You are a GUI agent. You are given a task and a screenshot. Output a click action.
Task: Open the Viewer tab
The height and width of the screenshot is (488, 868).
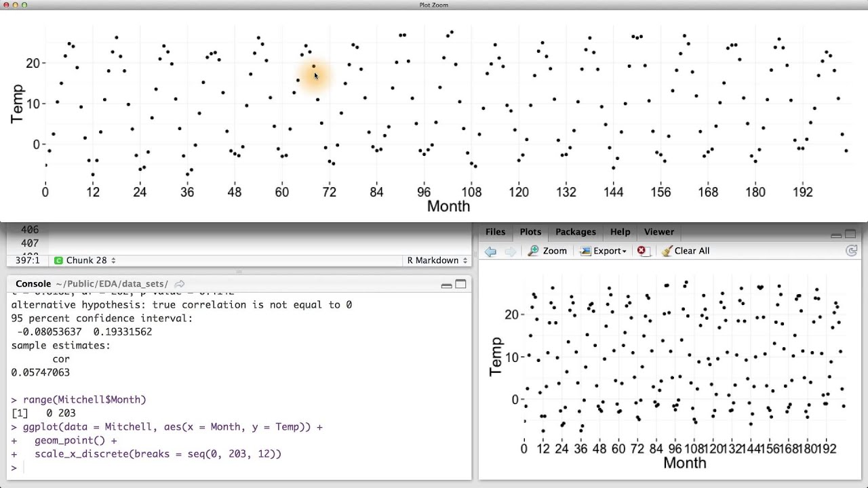point(659,232)
